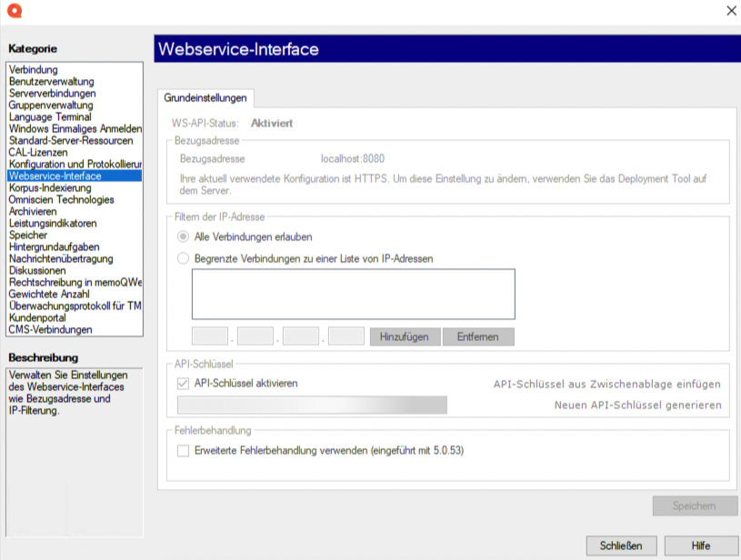Click Aktiviert status text
Screen dimensions: 741x560
tap(272, 124)
